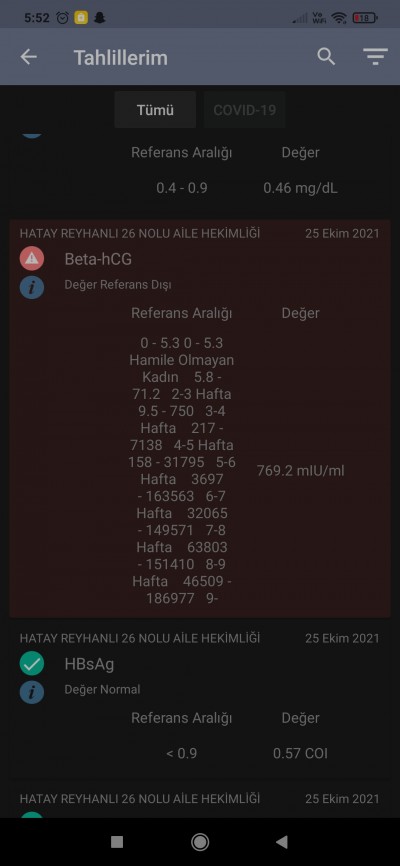Switch to the COVID-19 tab

click(244, 110)
